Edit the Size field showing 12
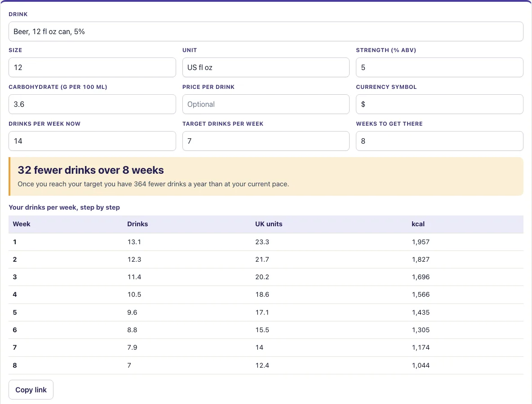The width and height of the screenshot is (532, 404). [92, 67]
